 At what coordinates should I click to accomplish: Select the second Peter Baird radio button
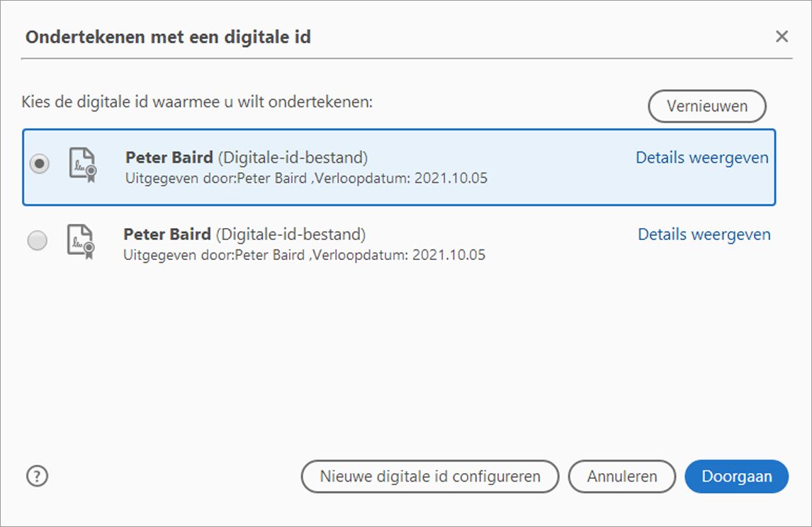tap(39, 240)
